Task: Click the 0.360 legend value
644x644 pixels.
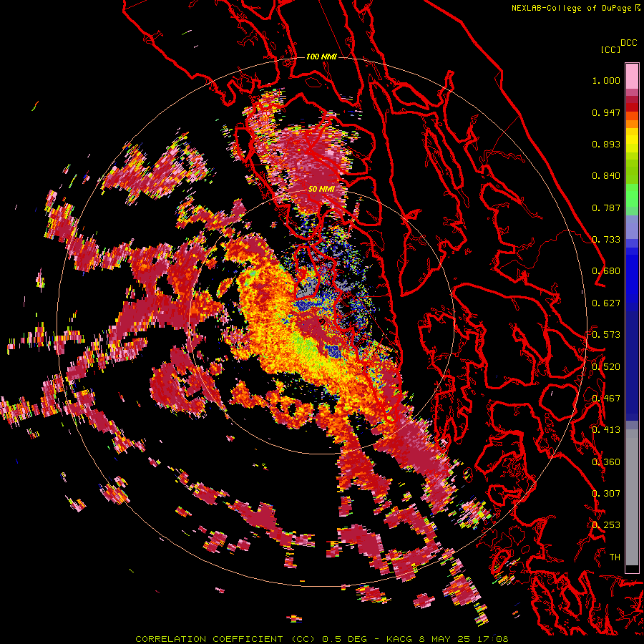Action: (x=606, y=462)
